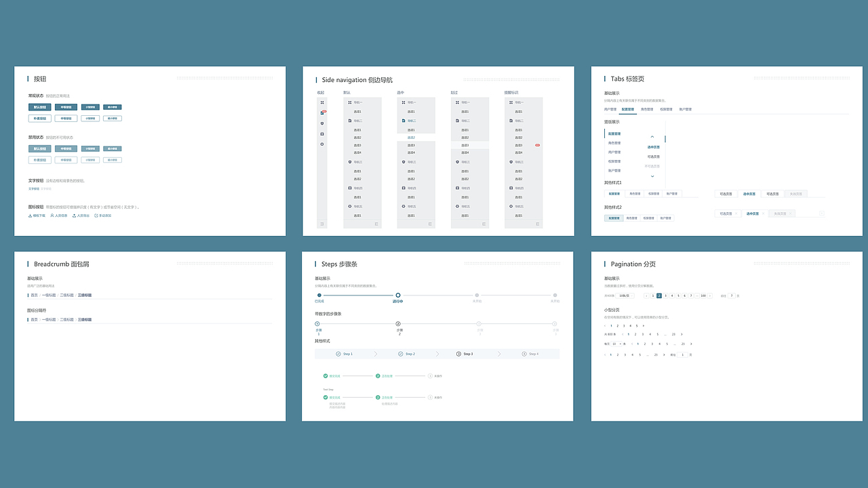868x488 pixels.
Task: Click red badge beside 选项3 in 提醒标识 sidebar
Action: click(x=538, y=145)
